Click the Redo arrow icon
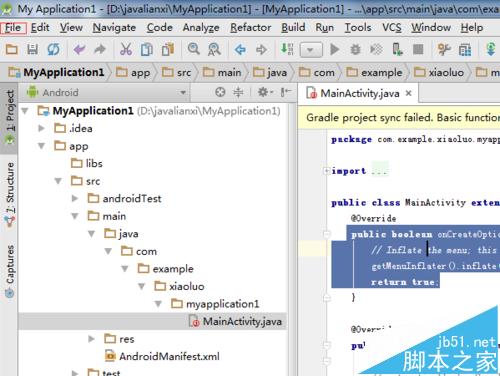500x376 pixels. (100, 50)
